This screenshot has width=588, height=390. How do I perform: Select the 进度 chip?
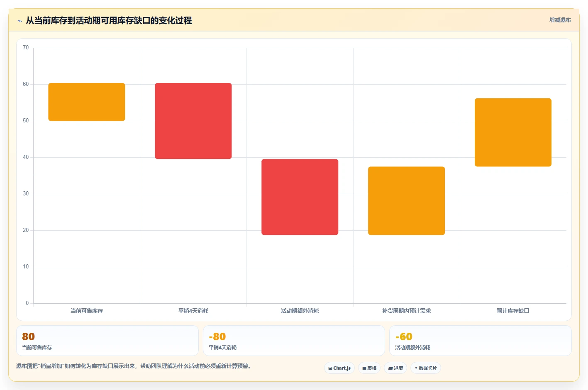tap(395, 368)
